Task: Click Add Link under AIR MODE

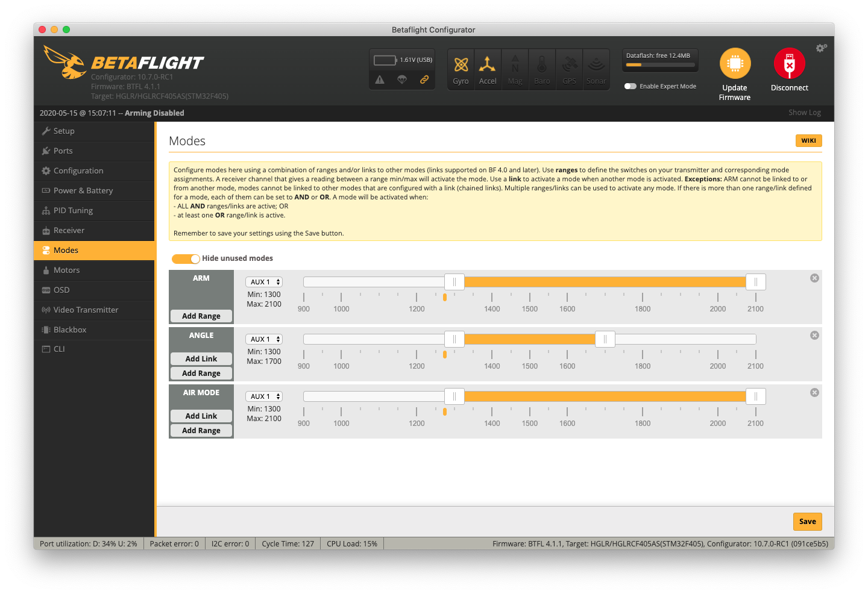Action: tap(201, 416)
